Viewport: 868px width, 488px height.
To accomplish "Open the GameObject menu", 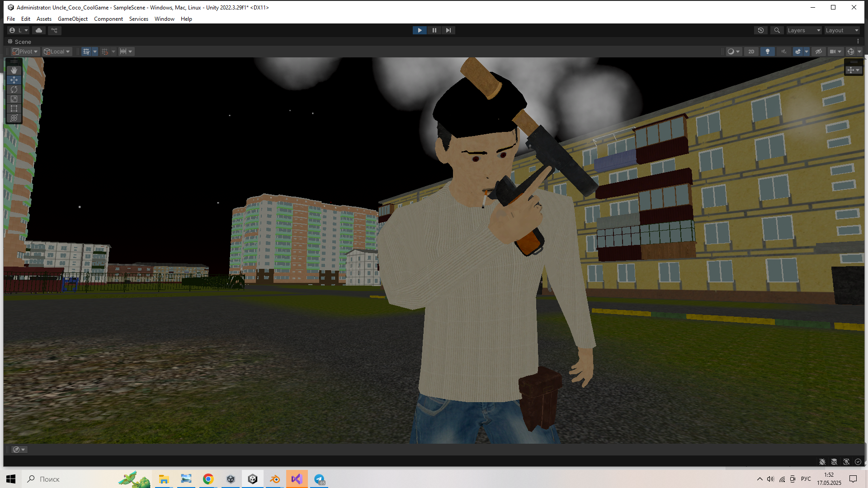I will [x=72, y=19].
